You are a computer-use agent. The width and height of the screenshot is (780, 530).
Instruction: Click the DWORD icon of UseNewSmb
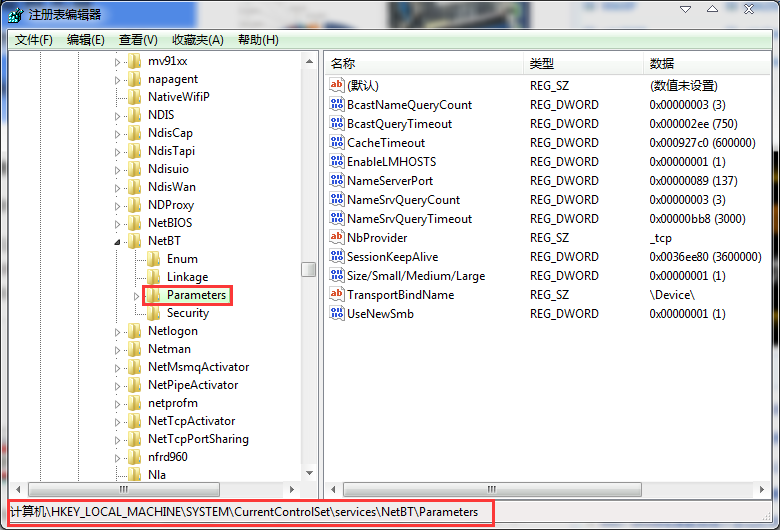click(x=337, y=314)
